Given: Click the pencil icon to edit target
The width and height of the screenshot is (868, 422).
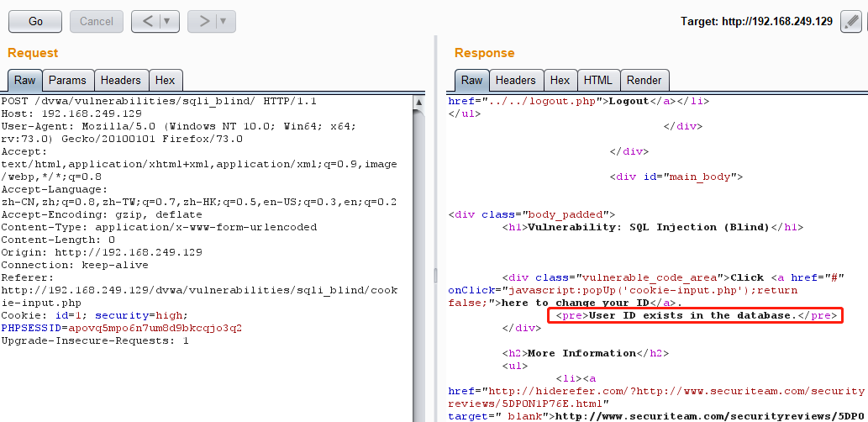Looking at the screenshot, I should tap(850, 22).
